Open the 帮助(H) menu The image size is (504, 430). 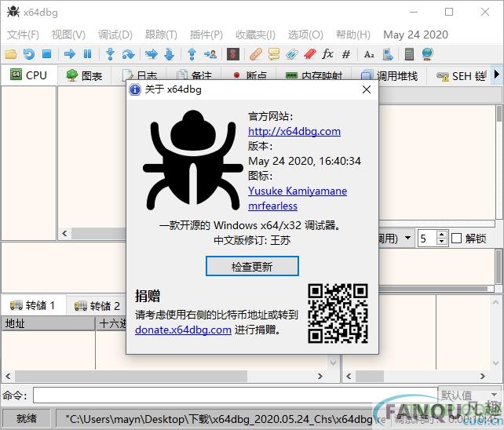click(x=353, y=35)
